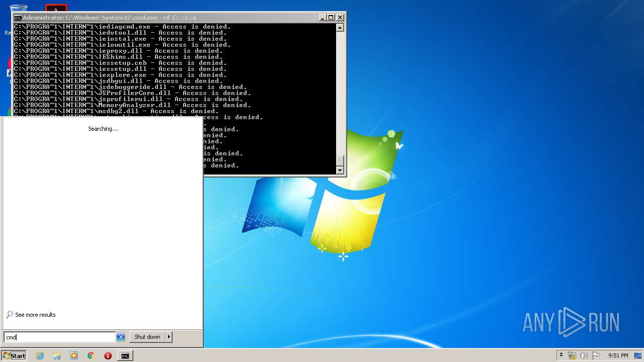This screenshot has width=644, height=362.
Task: Launch Windows Media Player from taskbar
Action: pos(74,355)
